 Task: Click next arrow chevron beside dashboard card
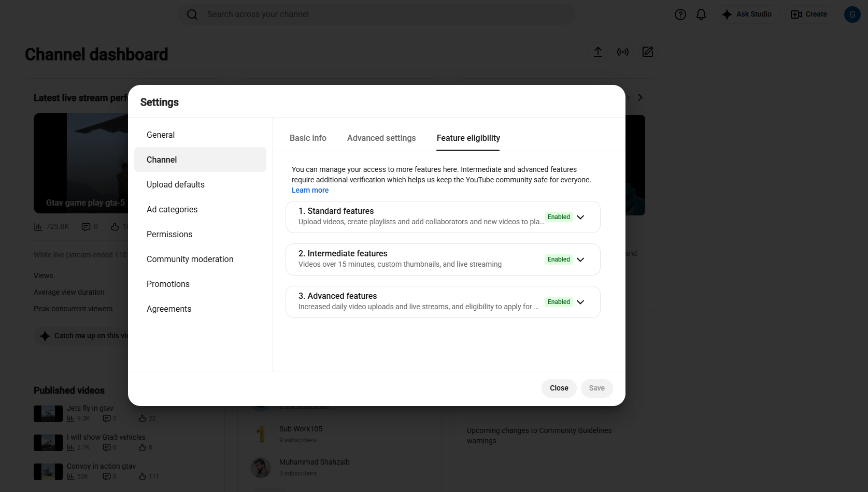pos(640,97)
